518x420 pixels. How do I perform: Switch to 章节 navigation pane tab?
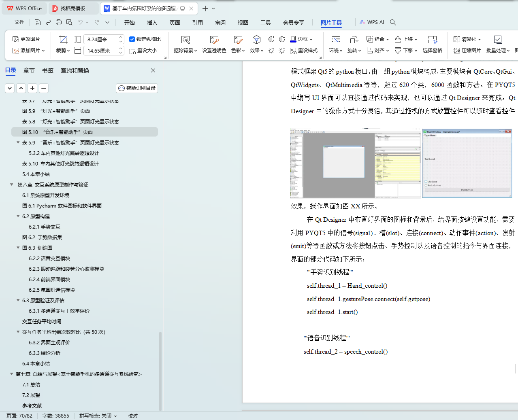(x=29, y=70)
